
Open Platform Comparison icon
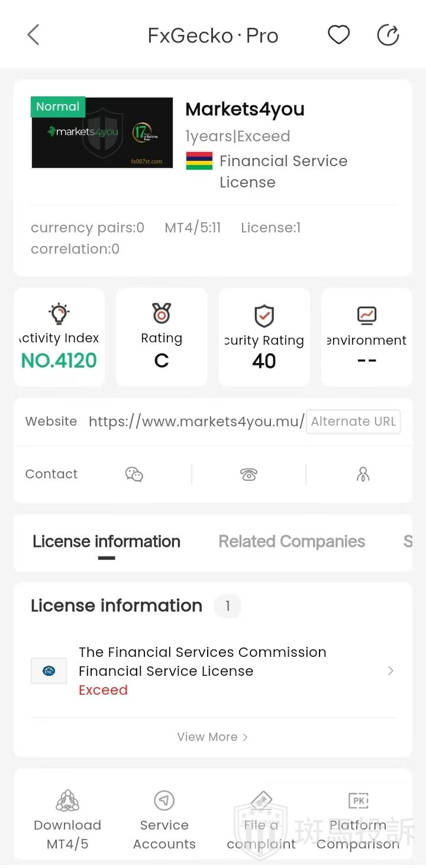359,801
